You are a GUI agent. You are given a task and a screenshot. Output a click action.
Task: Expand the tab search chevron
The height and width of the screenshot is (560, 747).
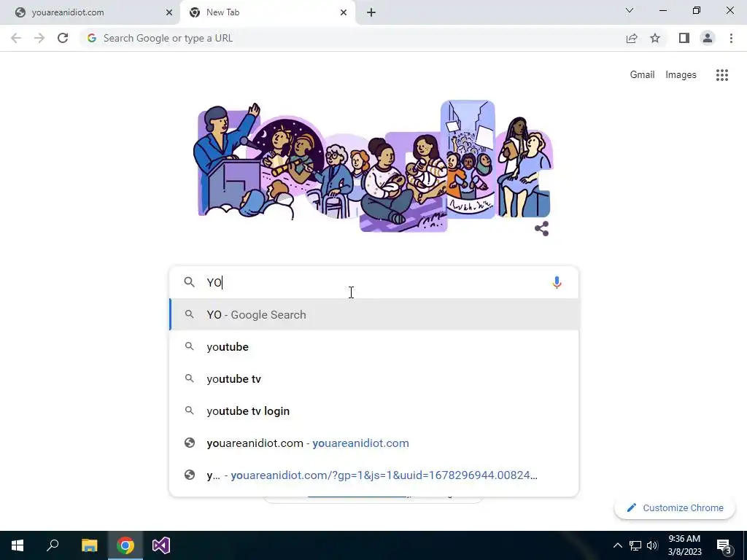coord(630,10)
